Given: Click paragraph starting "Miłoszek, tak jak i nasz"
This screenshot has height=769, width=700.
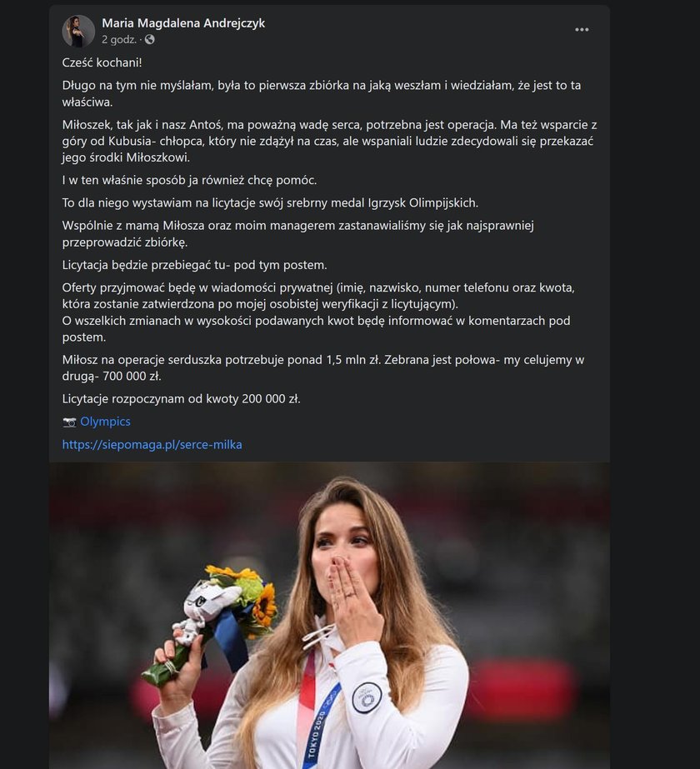Looking at the screenshot, I should tap(329, 141).
